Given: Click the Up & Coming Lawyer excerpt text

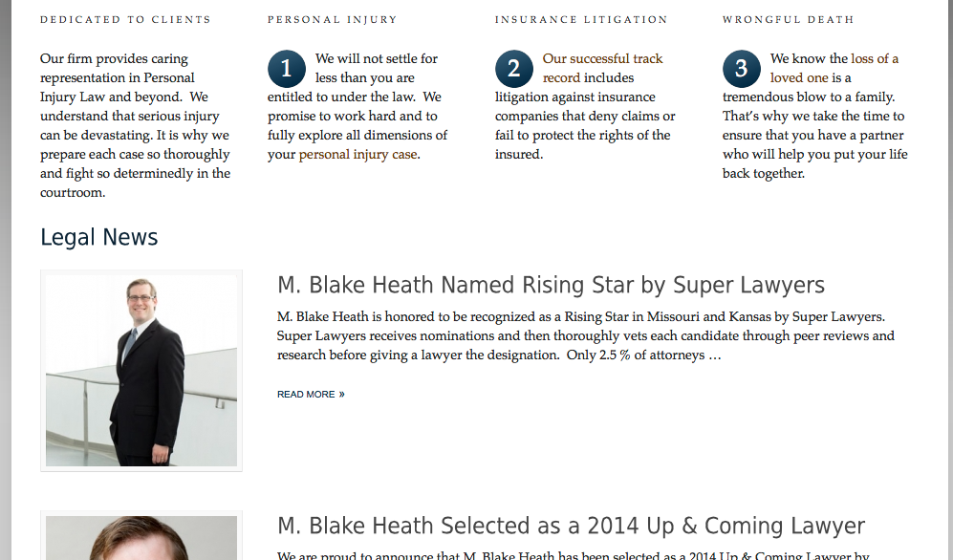Looking at the screenshot, I should point(574,555).
